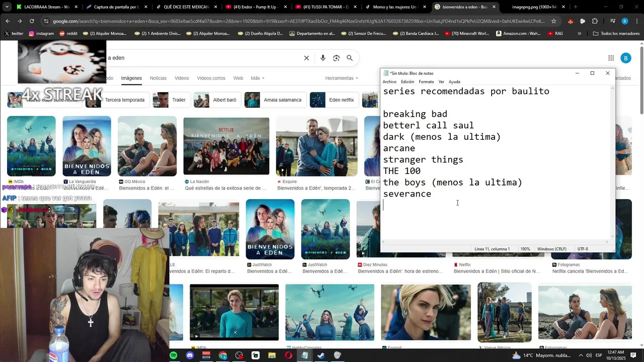
Task: Show more bookmarks with the chevron
Action: click(579, 33)
